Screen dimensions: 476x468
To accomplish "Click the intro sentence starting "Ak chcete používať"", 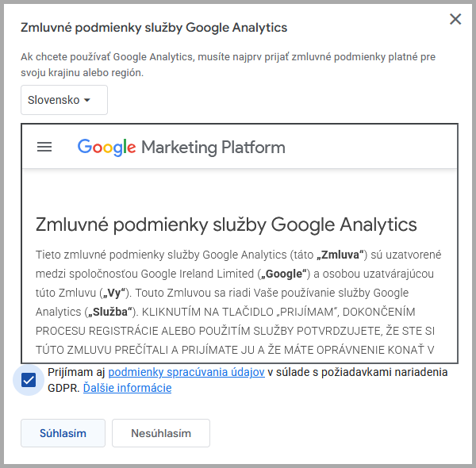I will pos(228,57).
